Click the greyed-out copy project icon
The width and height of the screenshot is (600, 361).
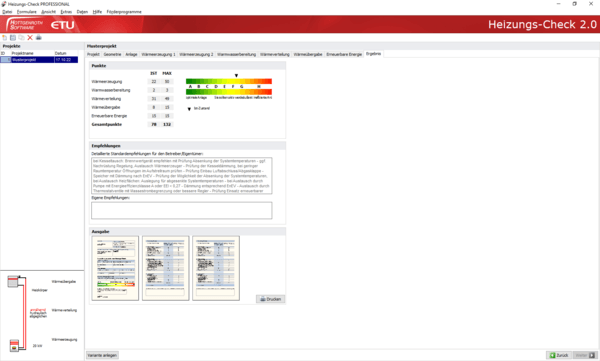coord(21,38)
